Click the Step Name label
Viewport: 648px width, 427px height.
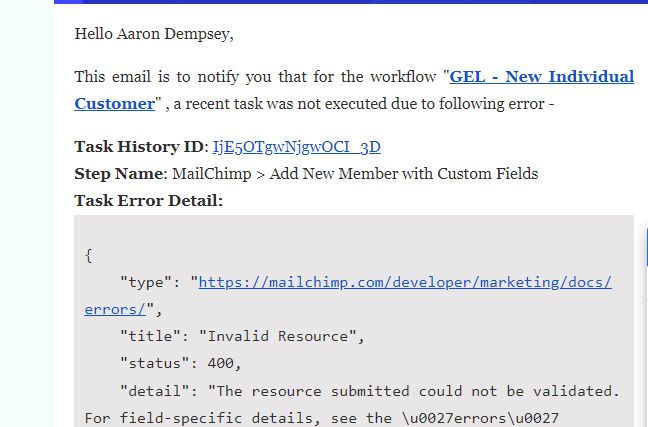pyautogui.click(x=118, y=174)
